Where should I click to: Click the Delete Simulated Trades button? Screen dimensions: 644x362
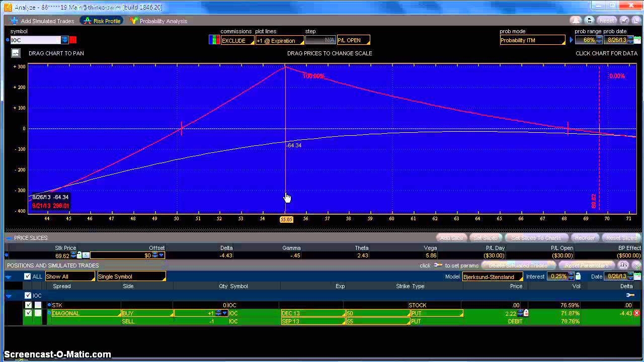(x=518, y=265)
